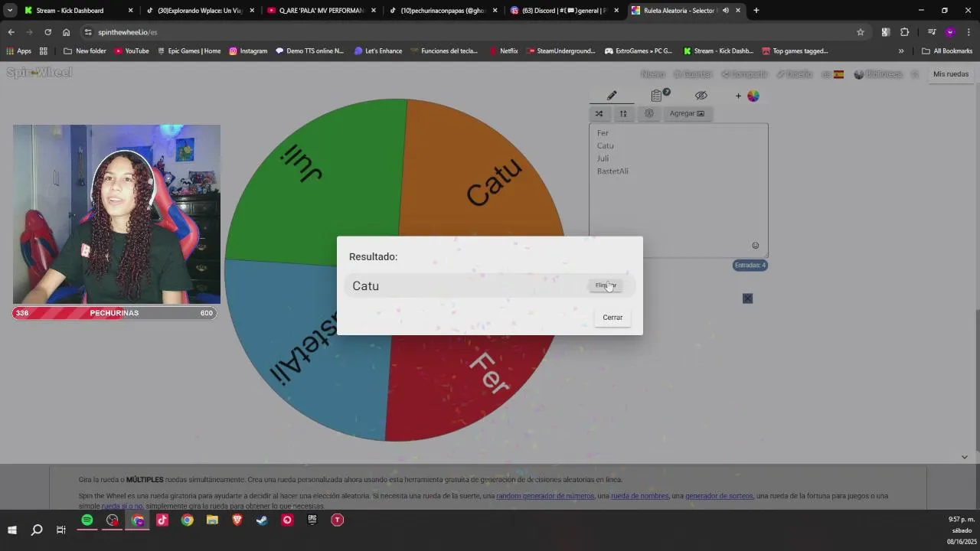This screenshot has width=980, height=551.
Task: Click inside the entries text area
Action: (x=678, y=191)
